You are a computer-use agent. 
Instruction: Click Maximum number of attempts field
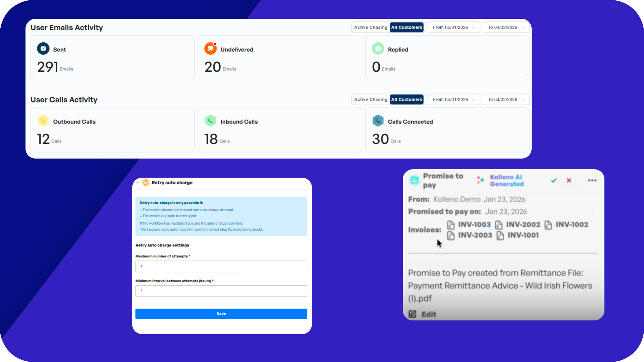(221, 266)
